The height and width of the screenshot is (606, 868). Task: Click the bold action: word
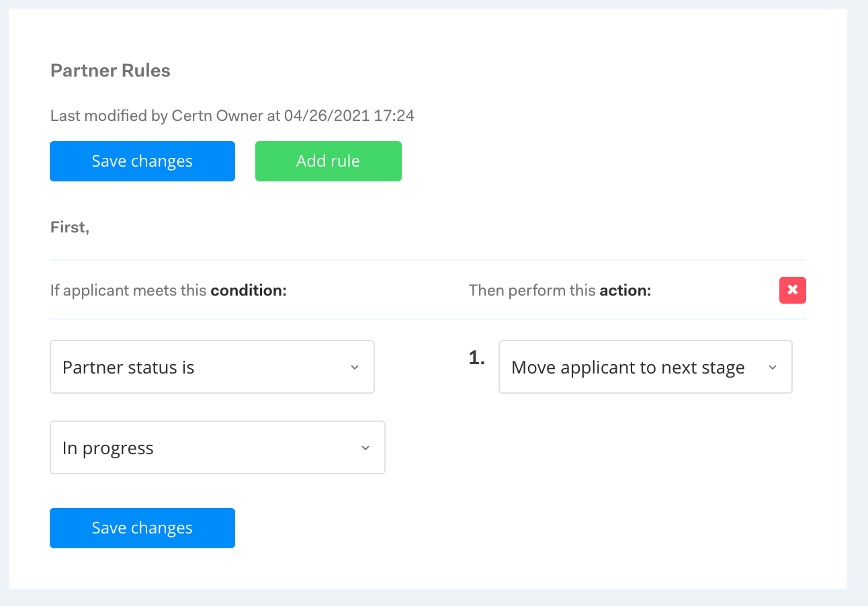coord(625,290)
